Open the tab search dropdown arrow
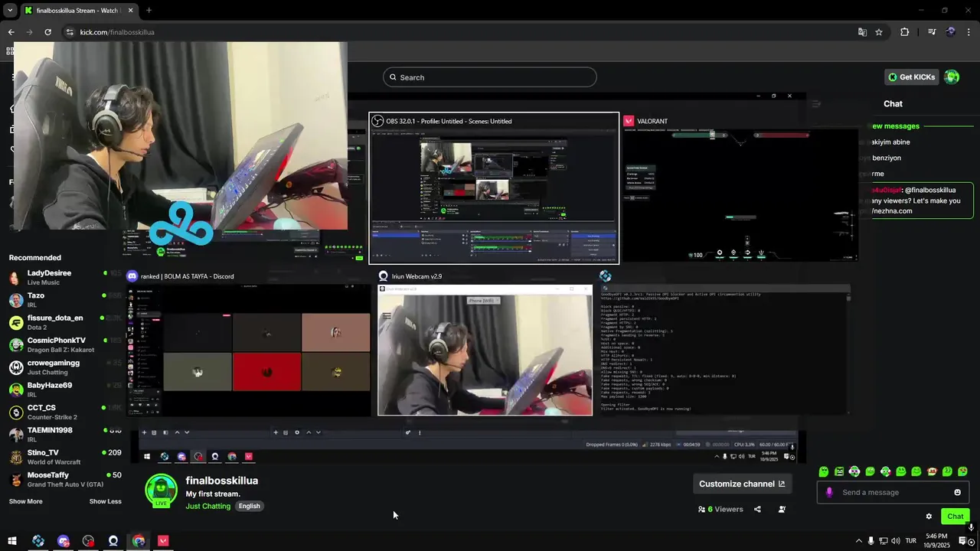The width and height of the screenshot is (980, 551). point(10,11)
